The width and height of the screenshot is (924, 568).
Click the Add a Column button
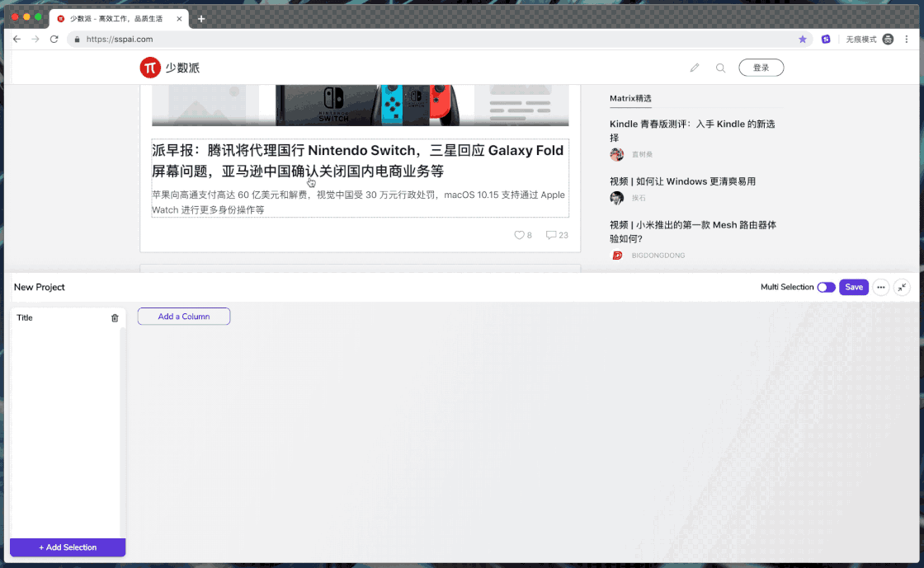pyautogui.click(x=184, y=316)
